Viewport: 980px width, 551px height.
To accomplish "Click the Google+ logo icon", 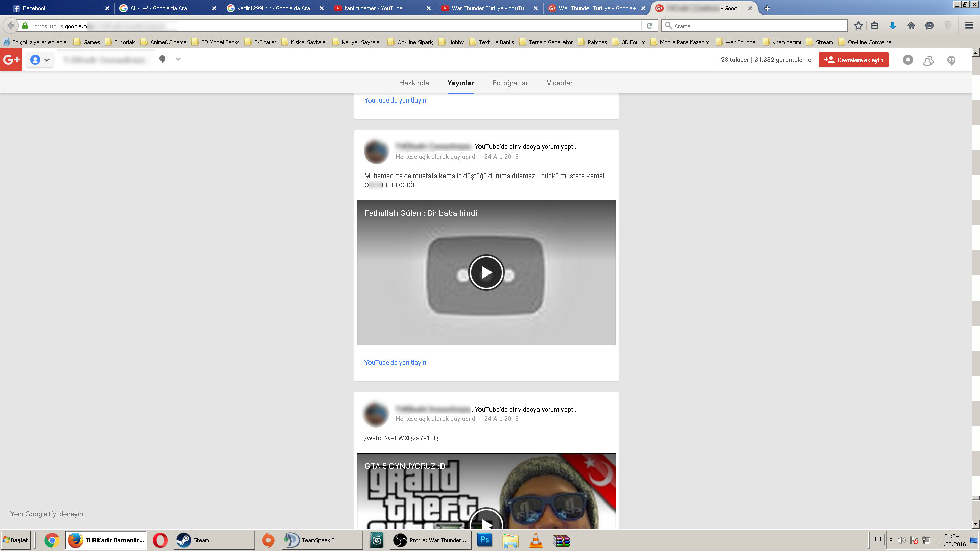I will 11,60.
